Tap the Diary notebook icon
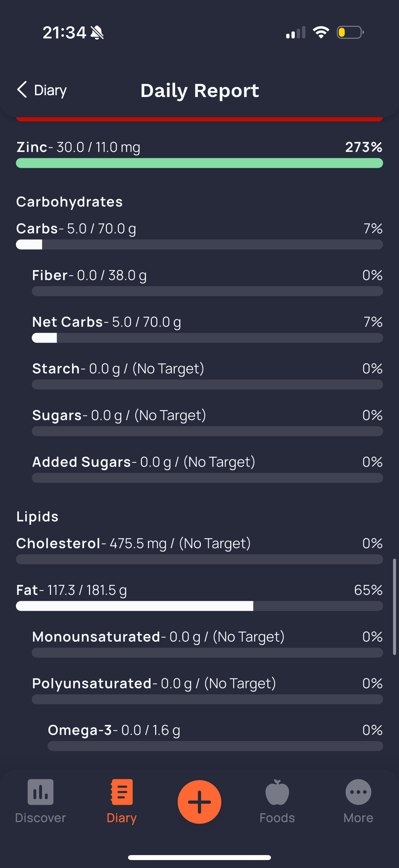The image size is (399, 868). click(121, 792)
